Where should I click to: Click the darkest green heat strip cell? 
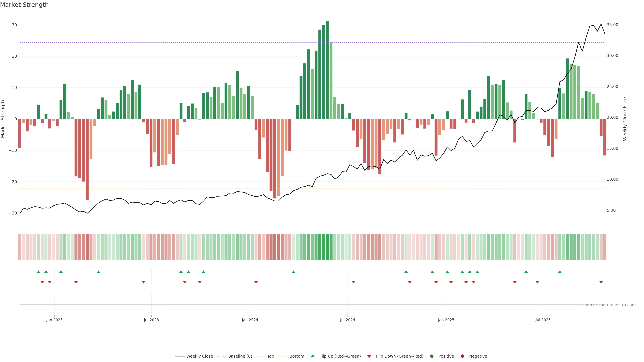tap(327, 247)
